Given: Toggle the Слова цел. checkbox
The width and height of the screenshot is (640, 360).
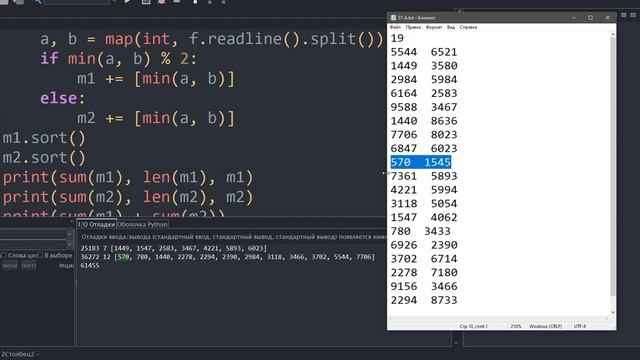Looking at the screenshot, I should coord(4,255).
